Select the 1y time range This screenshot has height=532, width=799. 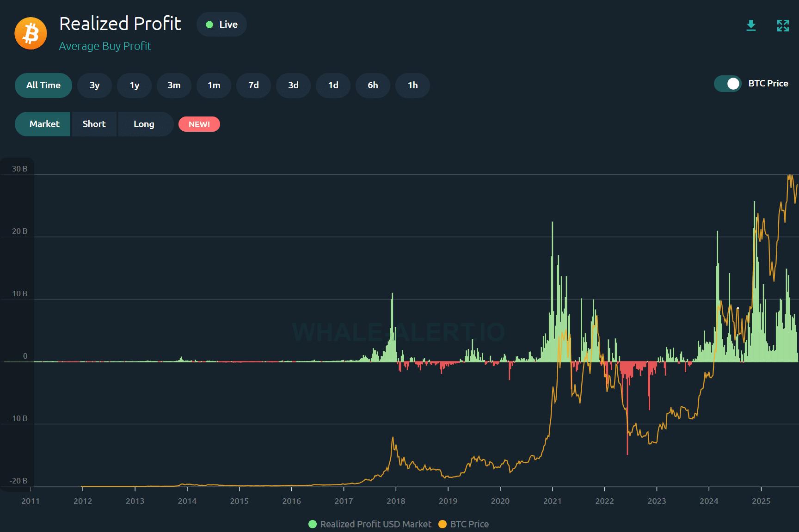coord(134,86)
